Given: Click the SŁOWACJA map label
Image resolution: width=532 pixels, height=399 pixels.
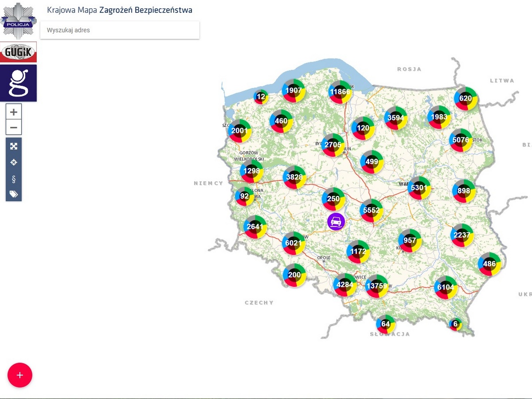Looking at the screenshot, I should (390, 334).
